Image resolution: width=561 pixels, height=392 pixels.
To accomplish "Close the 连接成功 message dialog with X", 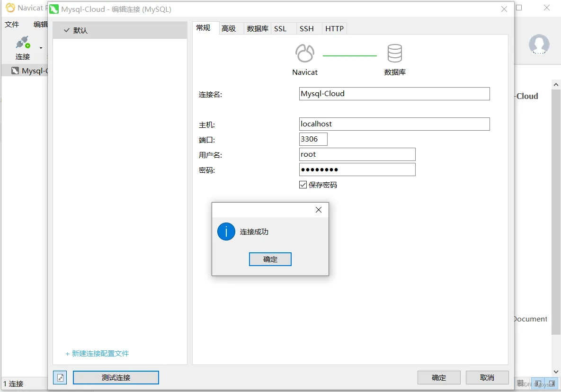I will [x=319, y=210].
